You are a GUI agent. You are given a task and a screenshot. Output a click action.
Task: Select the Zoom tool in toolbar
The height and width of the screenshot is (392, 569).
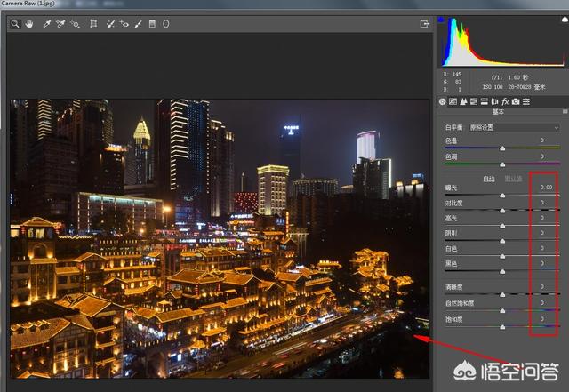point(15,24)
